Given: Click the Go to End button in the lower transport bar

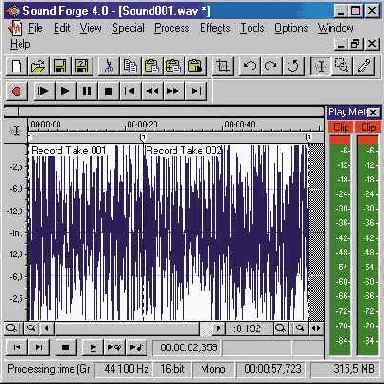Looking at the screenshot, I should point(39,348).
